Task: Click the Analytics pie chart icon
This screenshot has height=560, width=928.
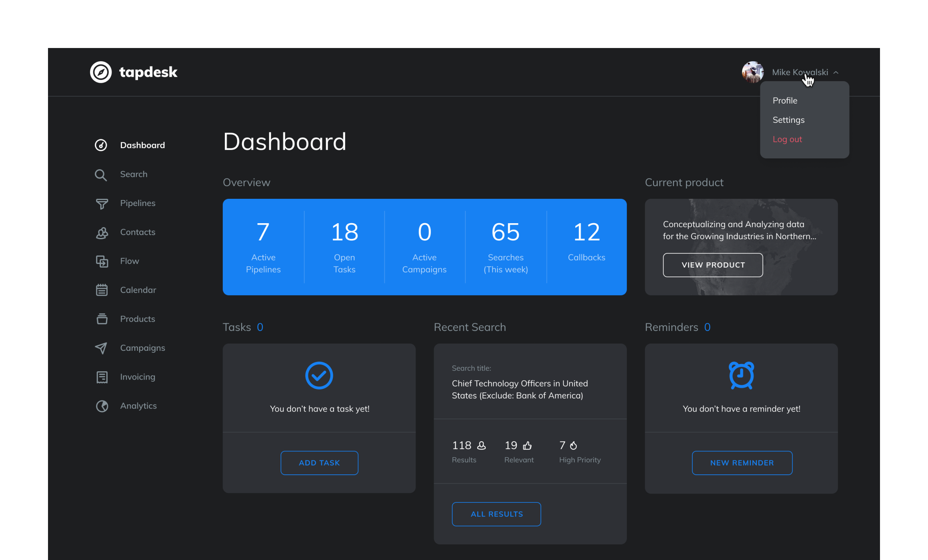Action: tap(102, 406)
